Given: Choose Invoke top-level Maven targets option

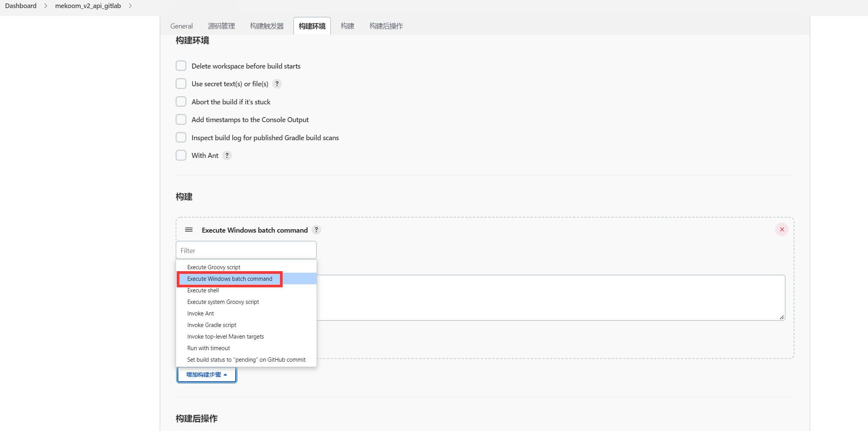Looking at the screenshot, I should point(225,337).
